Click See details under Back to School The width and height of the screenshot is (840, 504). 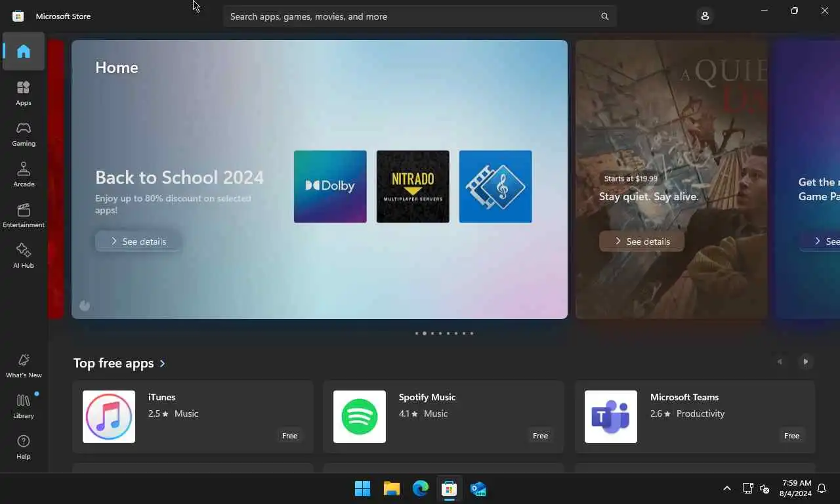[138, 241]
